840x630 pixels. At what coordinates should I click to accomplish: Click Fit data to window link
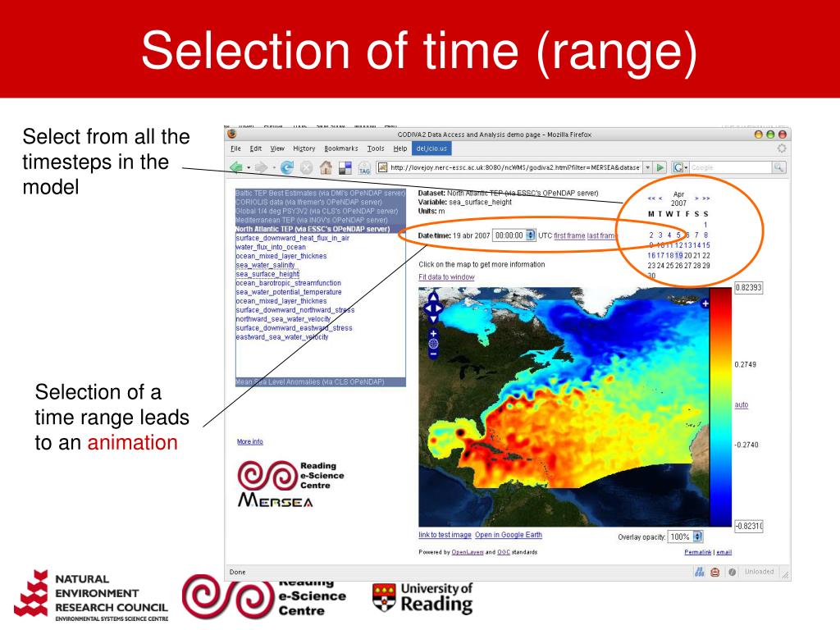click(446, 277)
